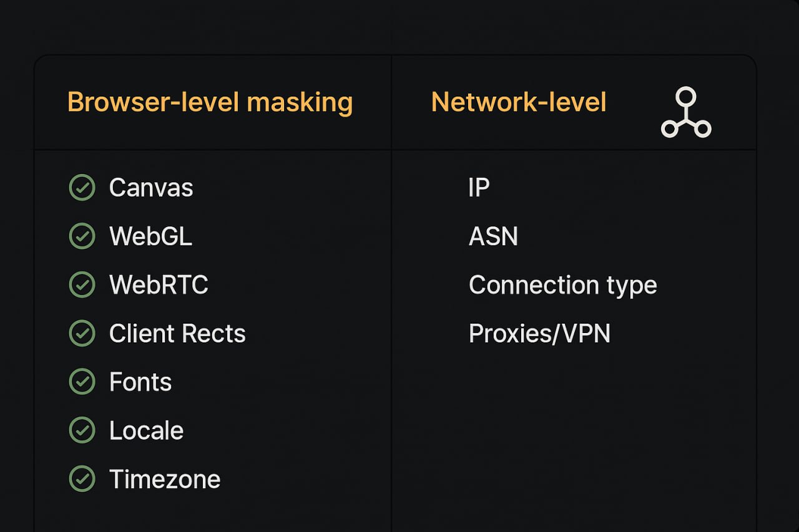Click the Locale checkmark icon
This screenshot has height=532, width=799.
pos(82,430)
